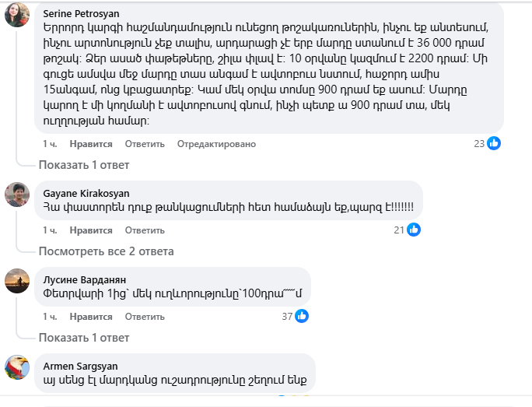Like Serine Petrosyan's comment via Нравится
532x407 pixels.
tap(91, 144)
